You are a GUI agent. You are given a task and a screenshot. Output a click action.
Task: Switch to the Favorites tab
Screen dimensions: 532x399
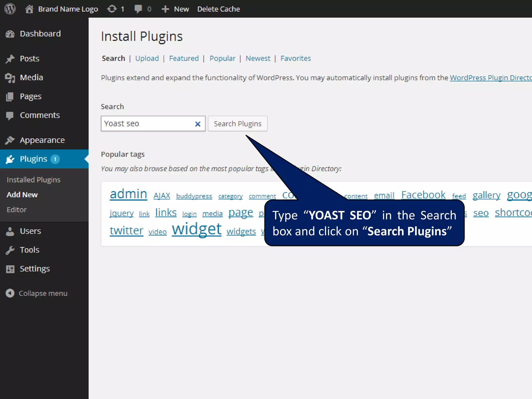tap(296, 58)
